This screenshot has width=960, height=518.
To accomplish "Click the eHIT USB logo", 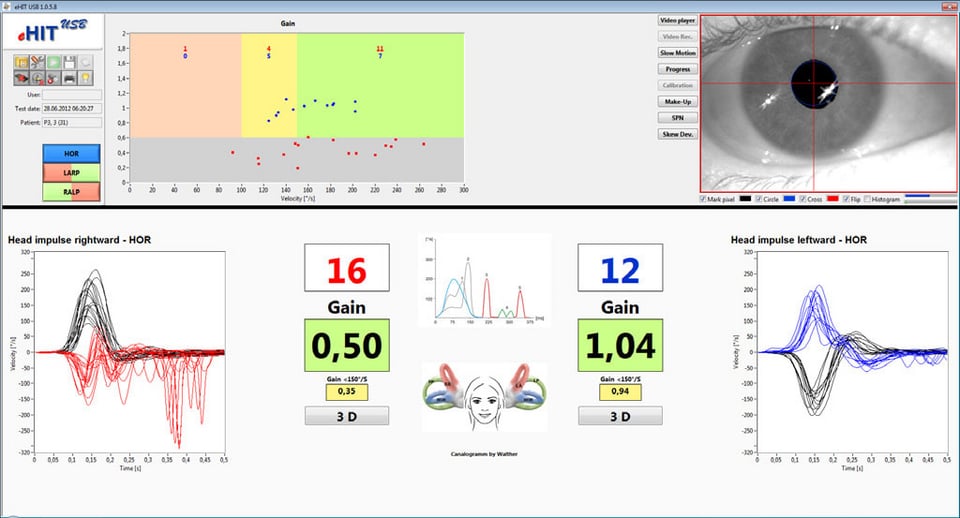I will tap(53, 31).
